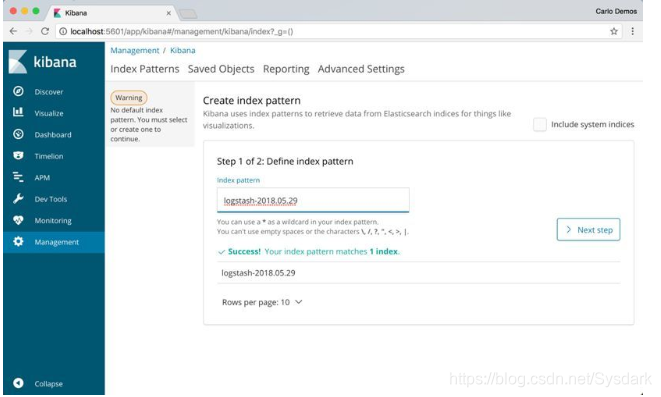Switch to Saved Objects tab

pyautogui.click(x=221, y=69)
